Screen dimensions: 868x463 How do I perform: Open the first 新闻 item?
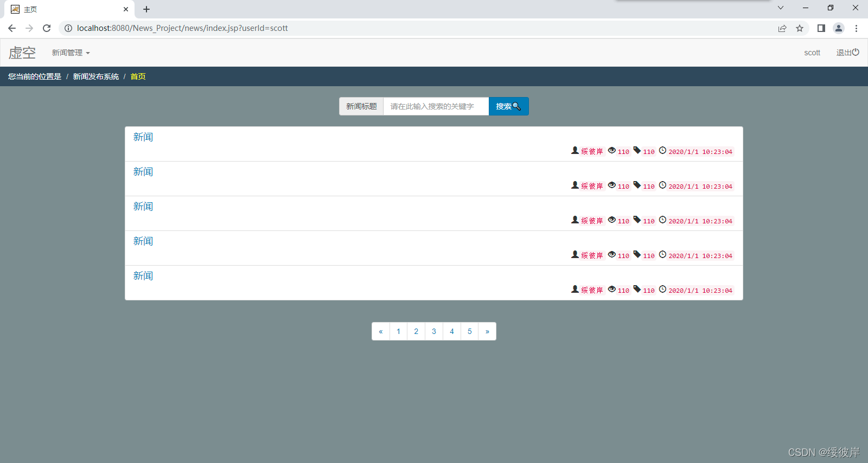click(x=143, y=137)
